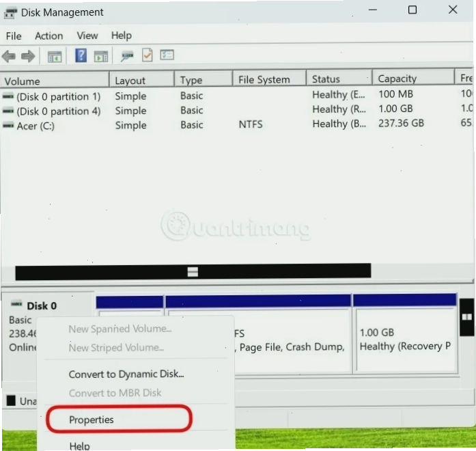
Task: Click the horizontal pane splitter handle
Action: [x=193, y=271]
